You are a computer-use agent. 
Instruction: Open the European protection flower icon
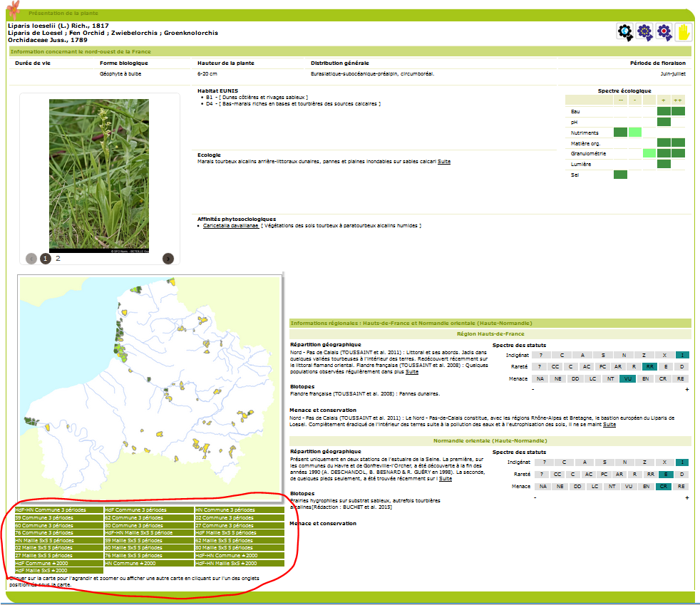pos(645,30)
